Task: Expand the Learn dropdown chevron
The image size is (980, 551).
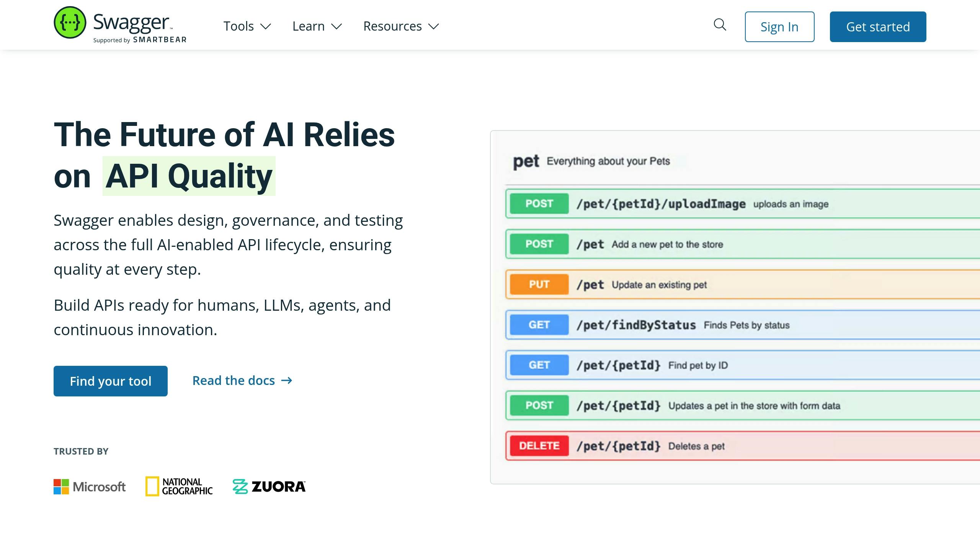Action: (336, 26)
